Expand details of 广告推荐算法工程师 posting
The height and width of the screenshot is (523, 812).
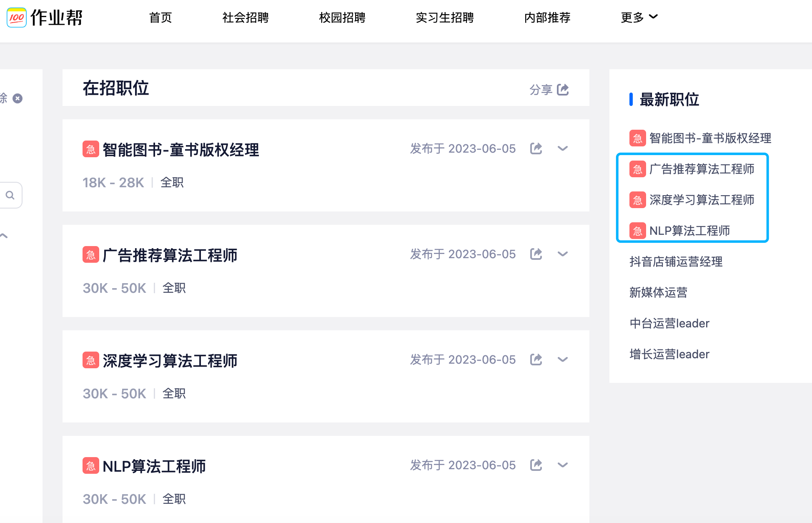(x=563, y=254)
